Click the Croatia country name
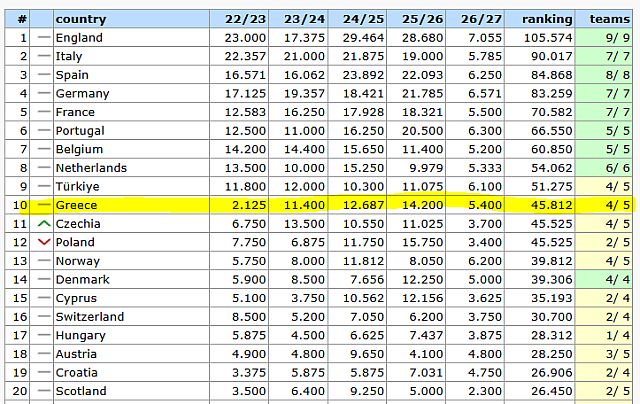 coord(77,373)
